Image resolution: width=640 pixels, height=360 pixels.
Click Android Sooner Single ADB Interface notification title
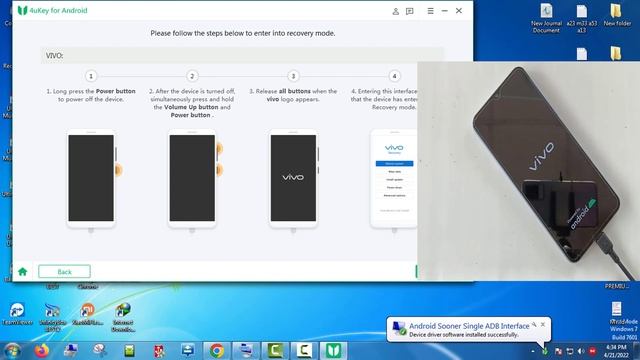tap(469, 326)
